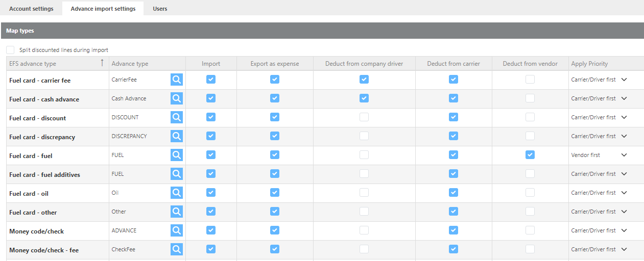Open Apply Priority dropdown for carrier fee row
644x261 pixels.
(x=624, y=80)
